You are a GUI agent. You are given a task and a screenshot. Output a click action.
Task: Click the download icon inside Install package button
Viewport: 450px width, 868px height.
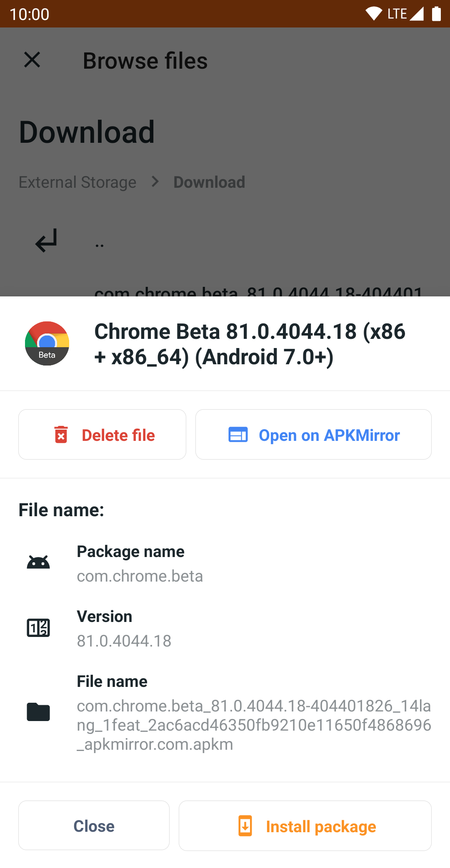point(245,826)
